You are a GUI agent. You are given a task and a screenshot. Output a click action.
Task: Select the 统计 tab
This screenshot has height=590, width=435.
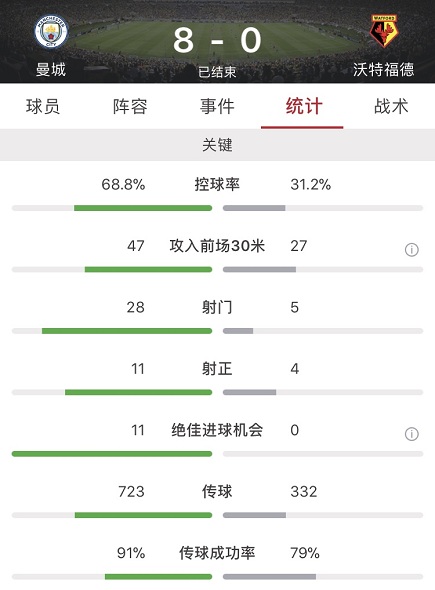304,106
